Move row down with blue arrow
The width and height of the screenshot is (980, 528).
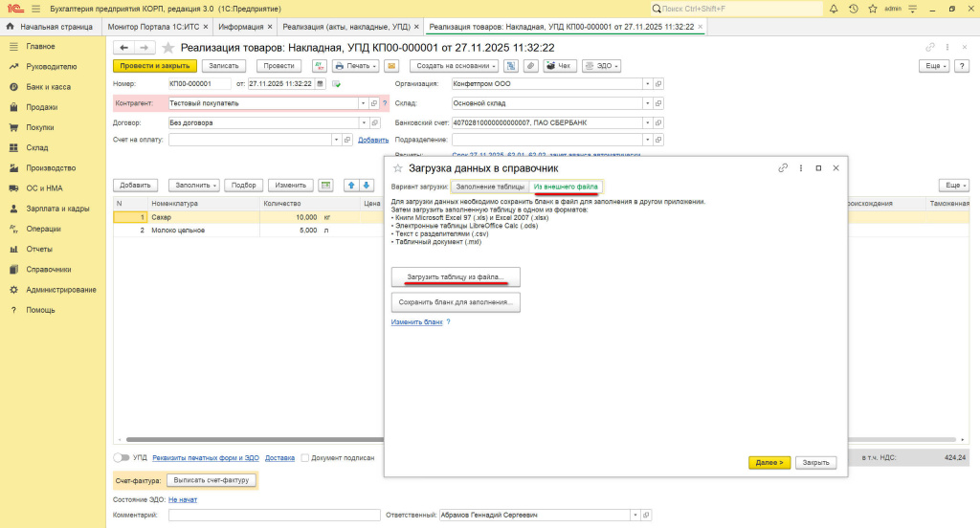[x=366, y=185]
